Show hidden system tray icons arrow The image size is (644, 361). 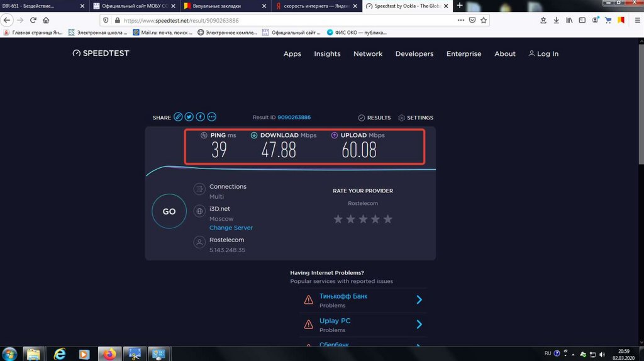tap(573, 355)
